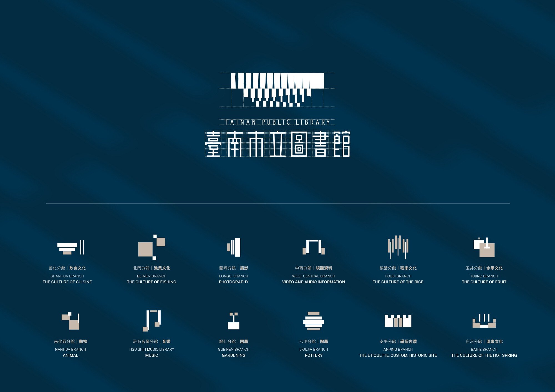
Task: Click the TAINAN PUBLIC LIBRARY English title
Action: [x=277, y=122]
